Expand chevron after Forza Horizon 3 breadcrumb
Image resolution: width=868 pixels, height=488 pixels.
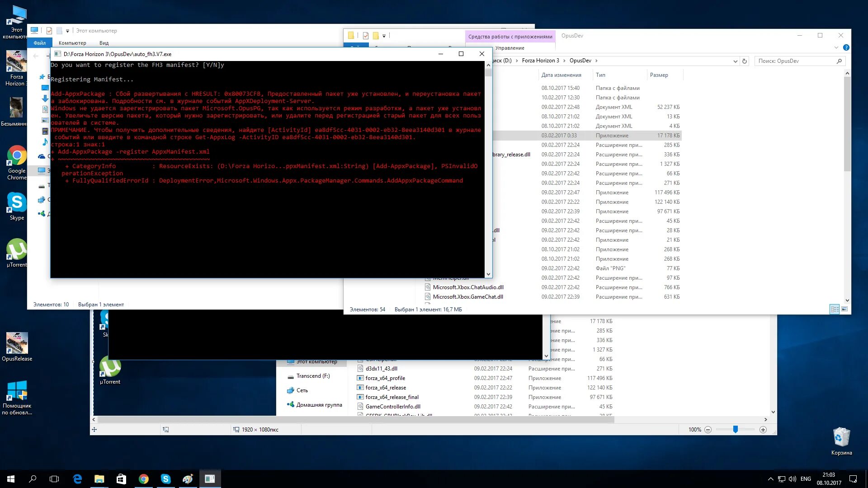[x=564, y=61]
